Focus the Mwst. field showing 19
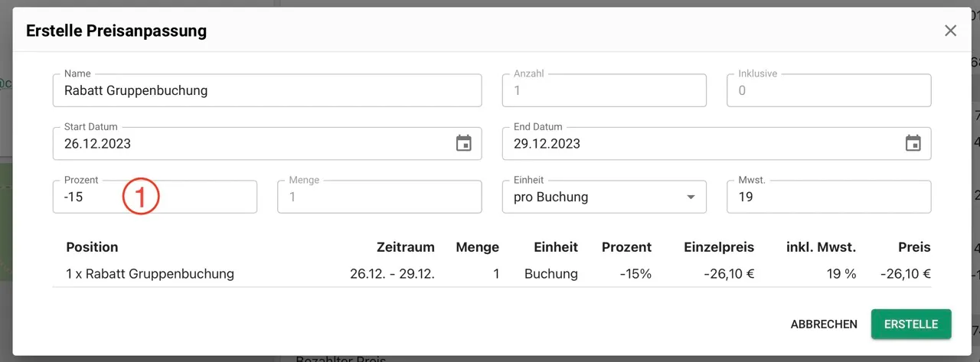Image resolution: width=980 pixels, height=362 pixels. [829, 197]
